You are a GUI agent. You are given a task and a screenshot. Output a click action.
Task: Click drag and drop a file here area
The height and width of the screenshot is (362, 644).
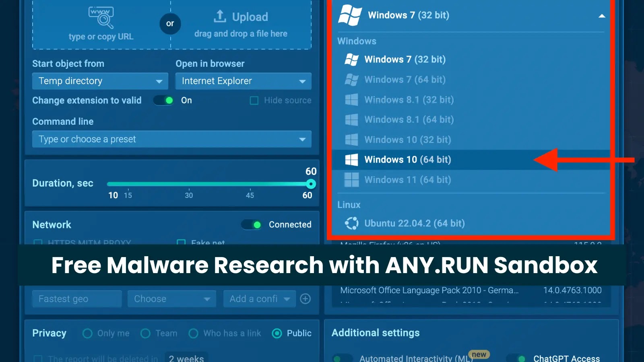click(x=241, y=34)
